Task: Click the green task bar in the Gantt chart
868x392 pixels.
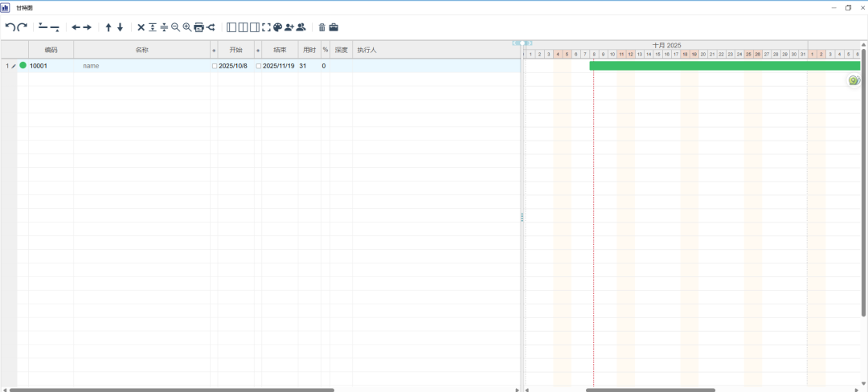Action: [x=723, y=66]
